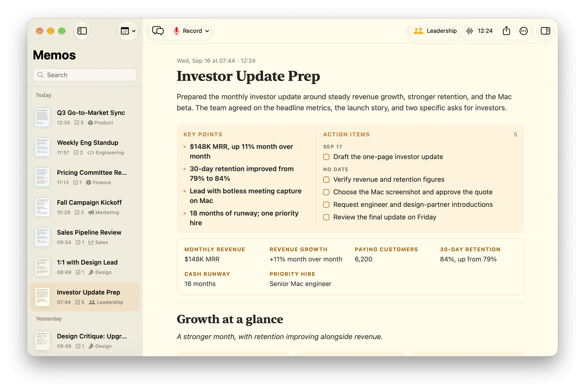The image size is (585, 392).
Task: Click the '$148K MRR' monthly revenue value
Action: coord(202,259)
